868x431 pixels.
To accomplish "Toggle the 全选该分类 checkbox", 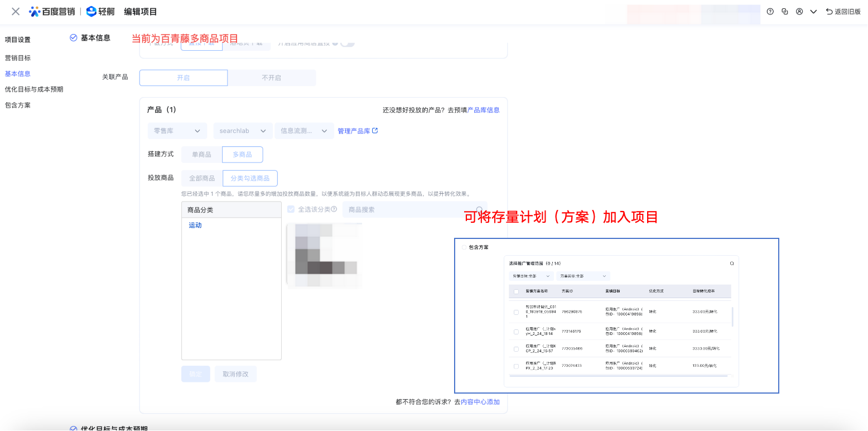I will point(291,209).
